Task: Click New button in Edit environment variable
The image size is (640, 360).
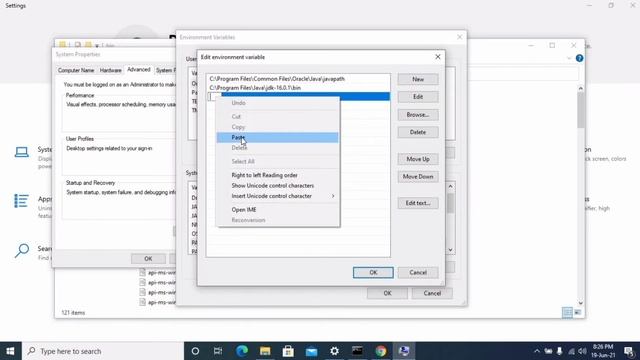Action: 418,79
